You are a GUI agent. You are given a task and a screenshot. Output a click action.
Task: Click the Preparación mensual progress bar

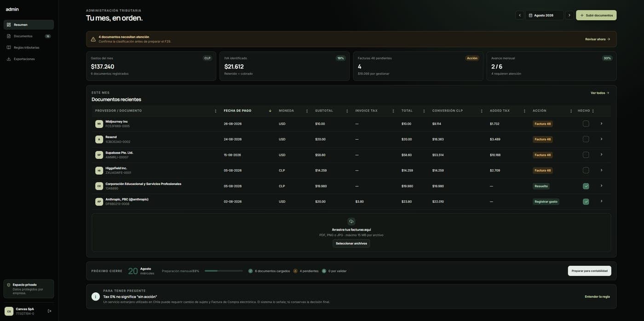tap(224, 271)
